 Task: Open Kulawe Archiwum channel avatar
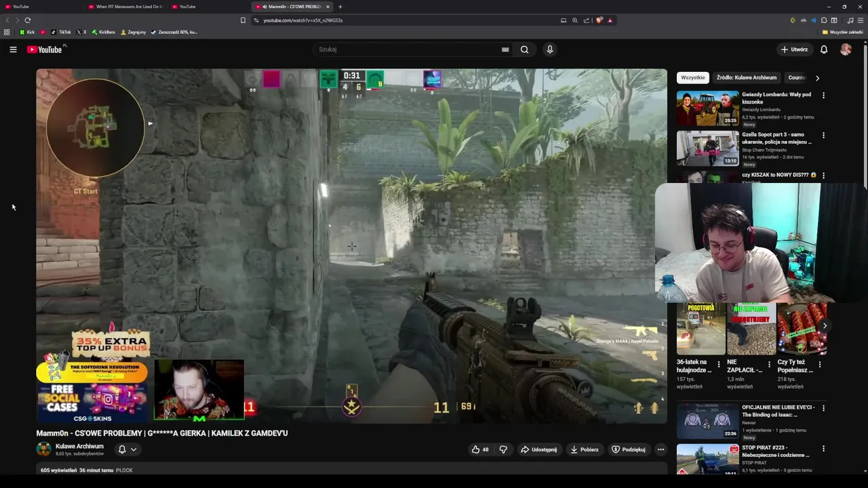[43, 449]
